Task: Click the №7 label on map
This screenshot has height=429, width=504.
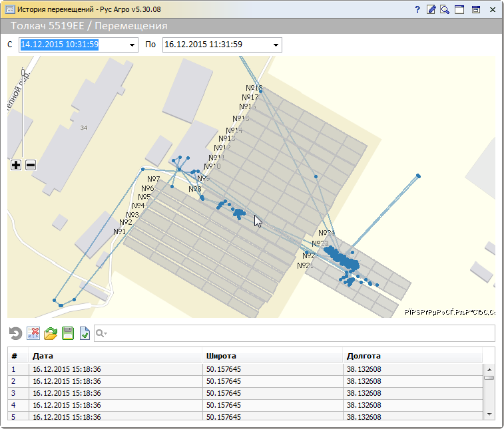Action: (153, 179)
